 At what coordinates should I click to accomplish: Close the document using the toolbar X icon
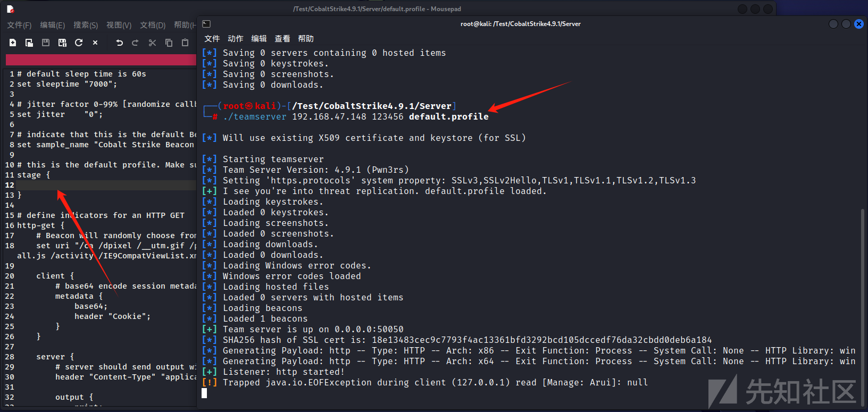95,43
